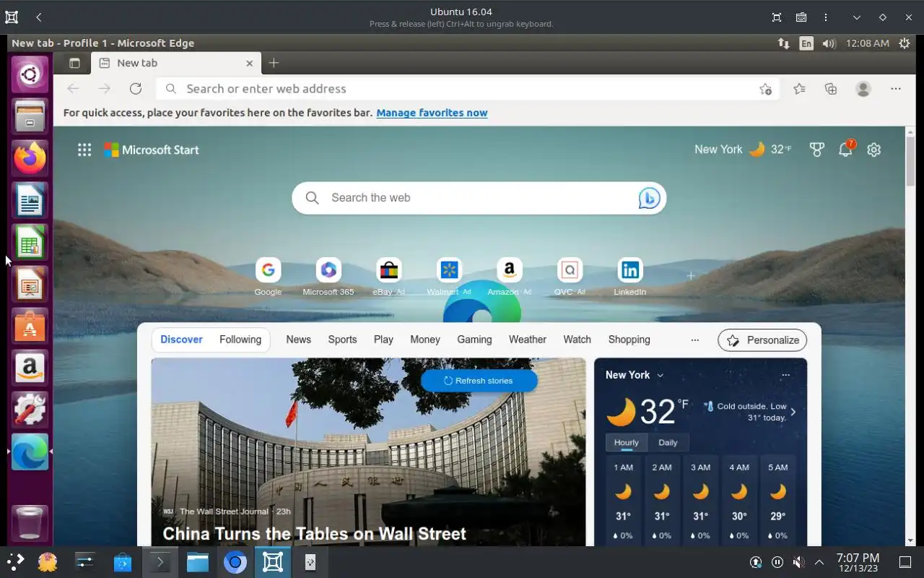Open the Rewards trophy icon

point(816,150)
